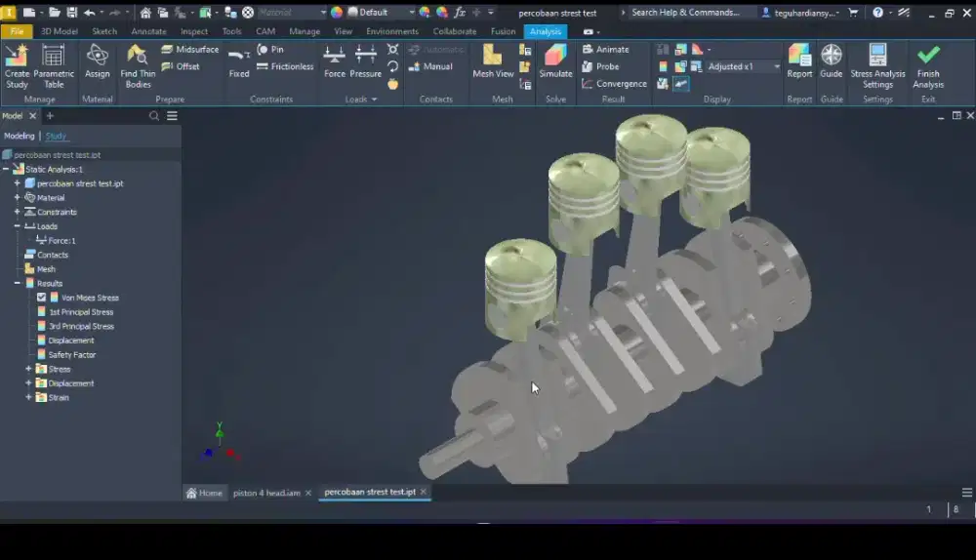Open Mesh View
The image size is (976, 560).
point(493,61)
